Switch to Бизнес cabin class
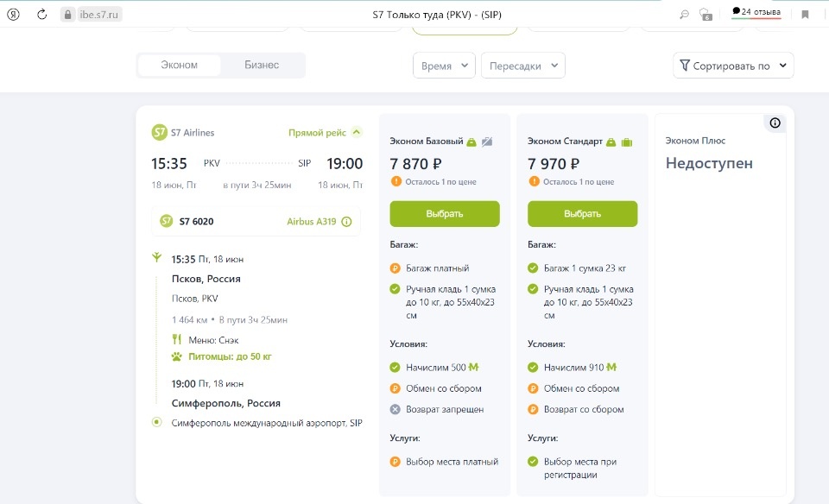Image resolution: width=829 pixels, height=504 pixels. [262, 66]
